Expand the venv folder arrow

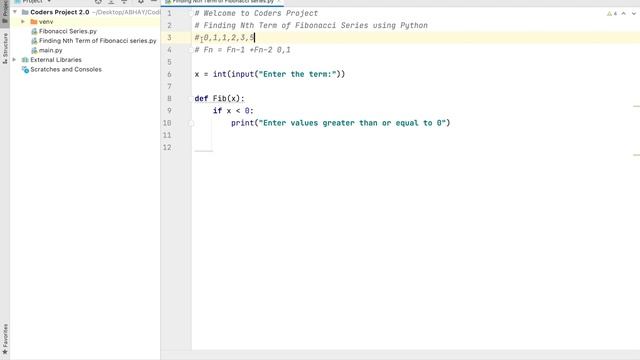click(x=23, y=22)
